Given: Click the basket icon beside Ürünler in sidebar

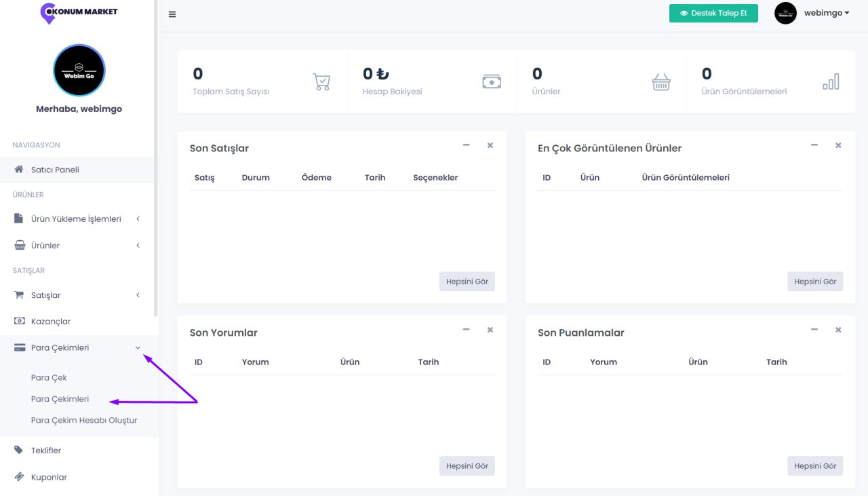Looking at the screenshot, I should tap(20, 246).
